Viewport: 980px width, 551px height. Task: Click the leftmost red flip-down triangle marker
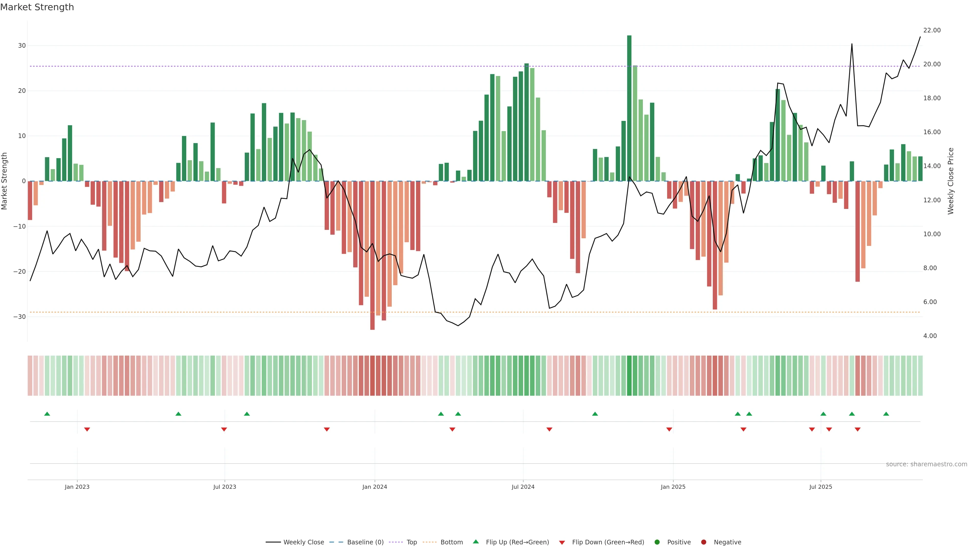[x=87, y=429]
